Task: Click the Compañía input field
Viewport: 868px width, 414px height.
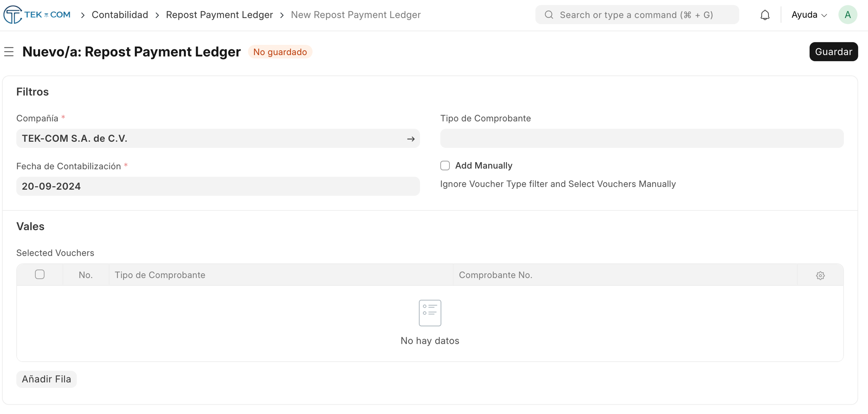Action: point(211,138)
